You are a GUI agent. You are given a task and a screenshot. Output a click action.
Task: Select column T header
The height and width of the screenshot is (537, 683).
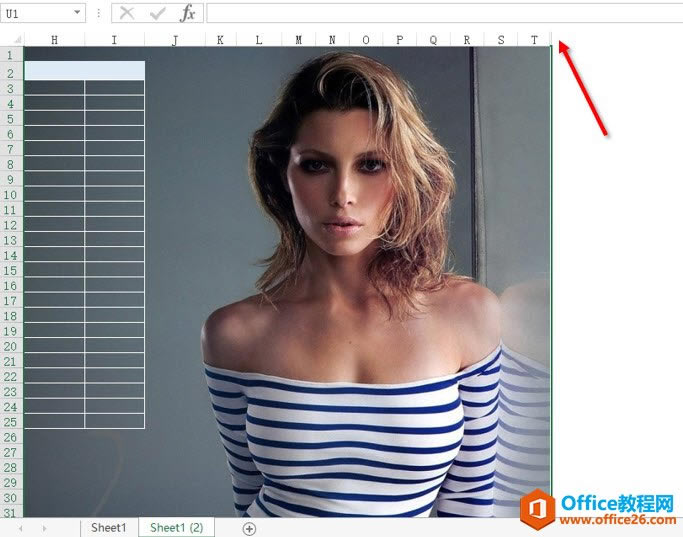tap(534, 40)
